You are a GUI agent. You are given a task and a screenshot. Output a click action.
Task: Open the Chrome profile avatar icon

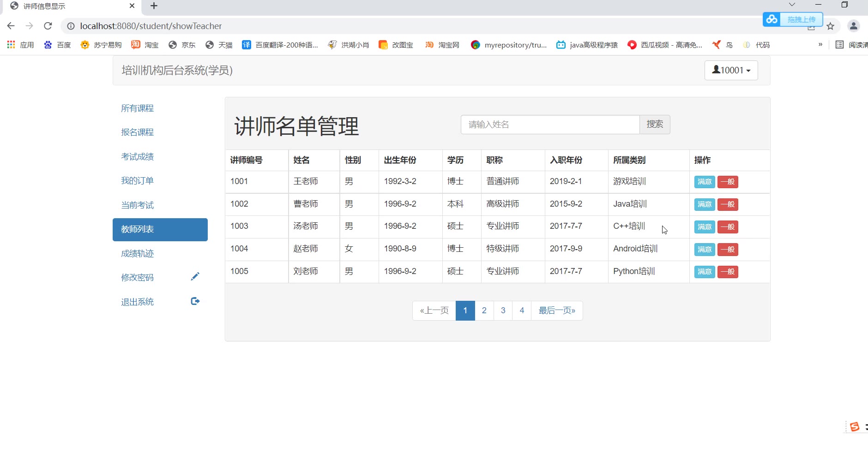(853, 26)
